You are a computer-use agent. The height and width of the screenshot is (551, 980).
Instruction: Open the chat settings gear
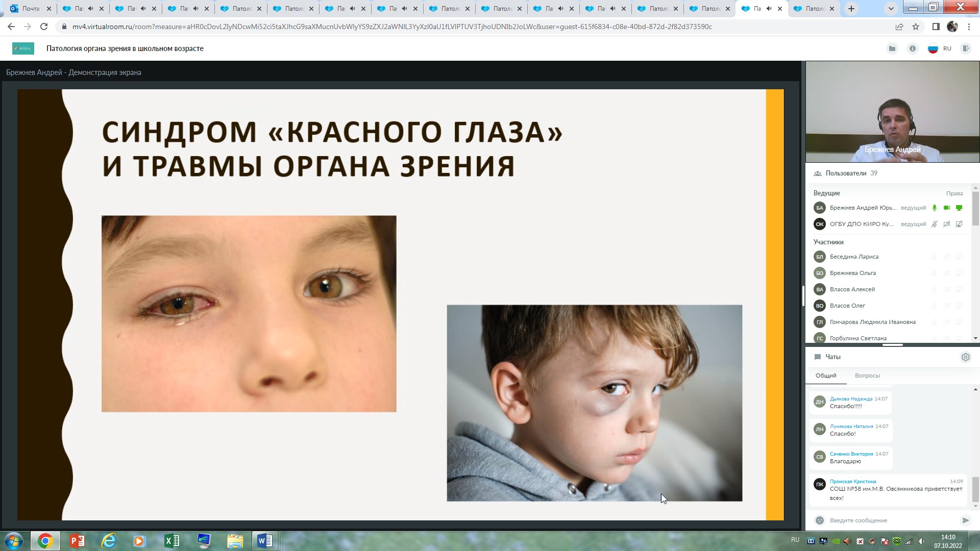pos(966,357)
